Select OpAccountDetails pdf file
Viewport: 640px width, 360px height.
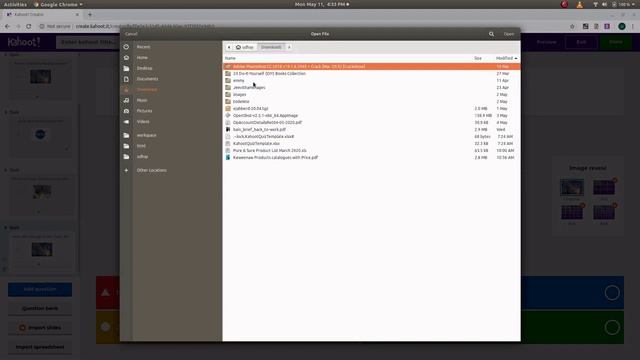click(371, 122)
